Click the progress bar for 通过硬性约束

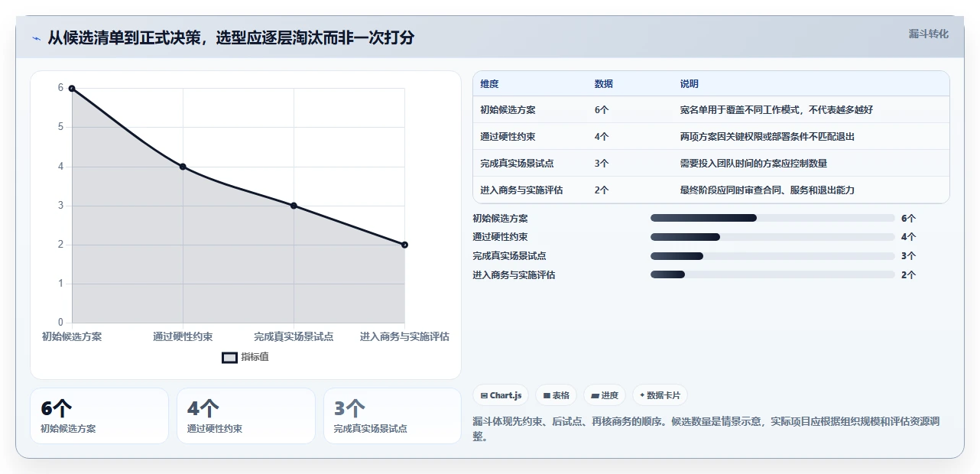pos(772,237)
